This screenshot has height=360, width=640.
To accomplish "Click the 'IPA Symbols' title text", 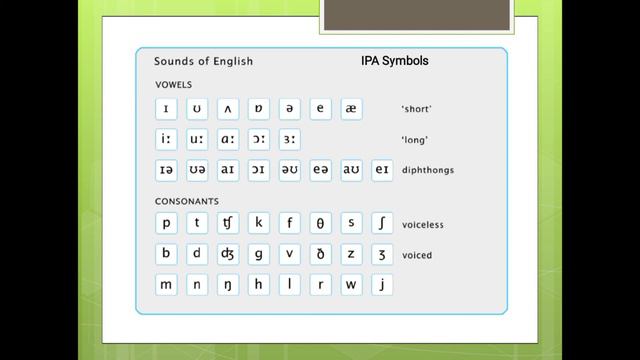I will [395, 61].
